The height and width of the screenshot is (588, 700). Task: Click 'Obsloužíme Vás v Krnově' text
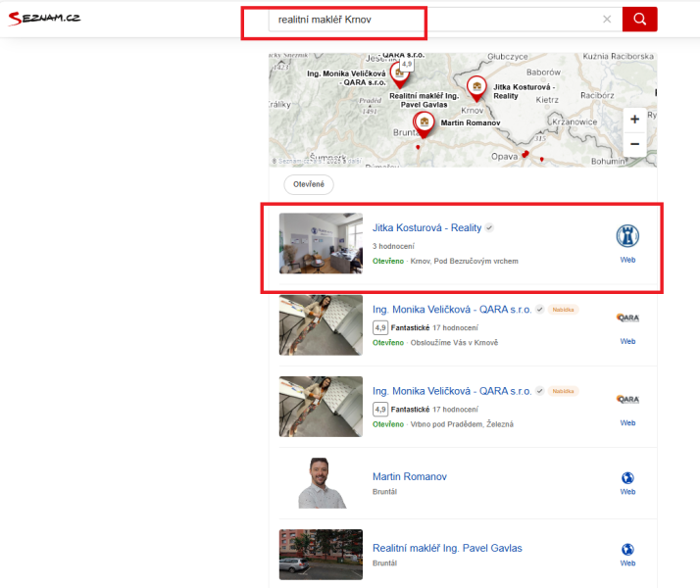[x=454, y=343]
